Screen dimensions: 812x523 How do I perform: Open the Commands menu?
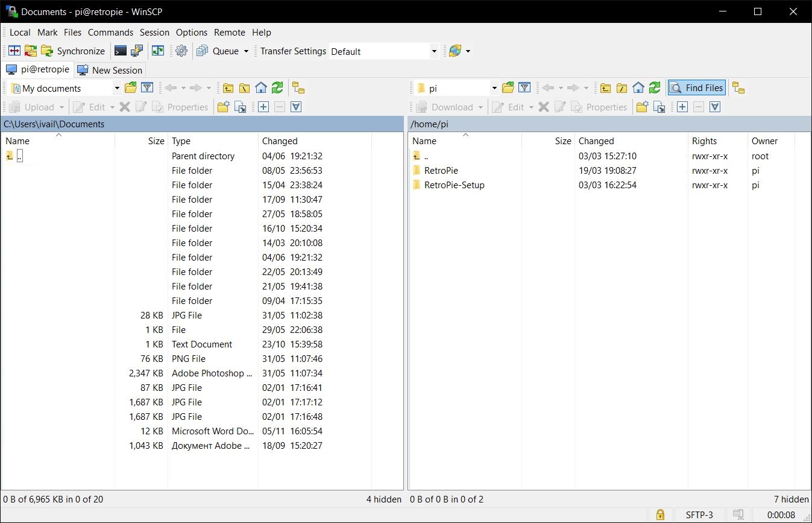pyautogui.click(x=110, y=33)
